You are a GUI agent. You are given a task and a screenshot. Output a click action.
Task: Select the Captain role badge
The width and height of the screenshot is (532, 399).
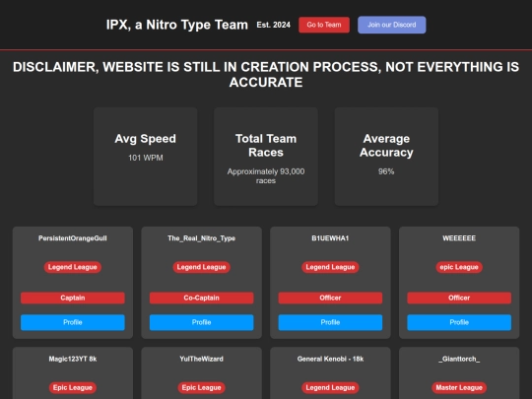click(73, 298)
